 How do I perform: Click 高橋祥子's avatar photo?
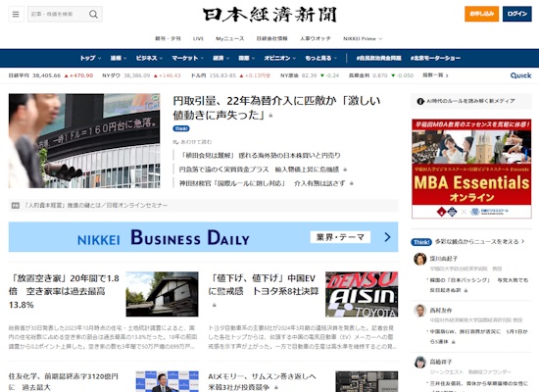coord(419,362)
